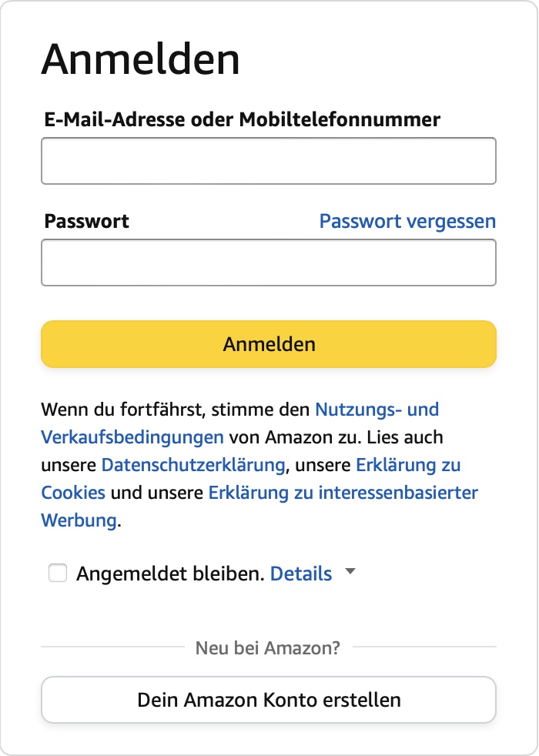Click the Neu bei Amazon? divider text
This screenshot has height=756, width=539.
click(268, 647)
